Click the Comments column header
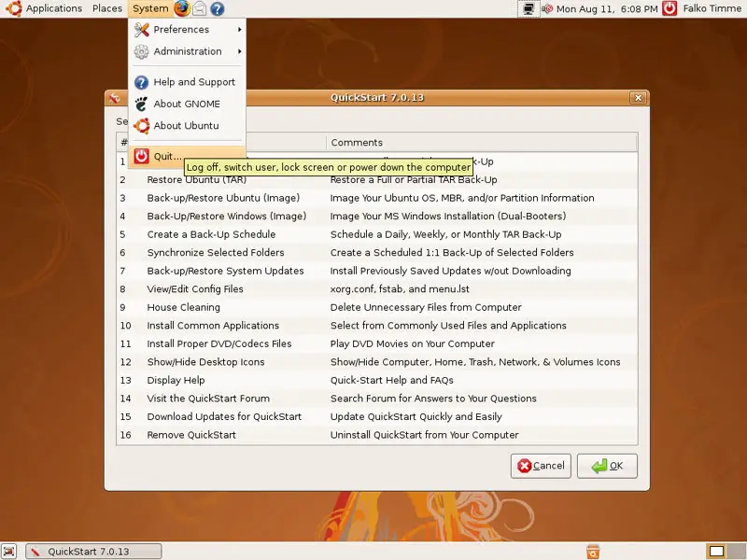 coord(482,143)
